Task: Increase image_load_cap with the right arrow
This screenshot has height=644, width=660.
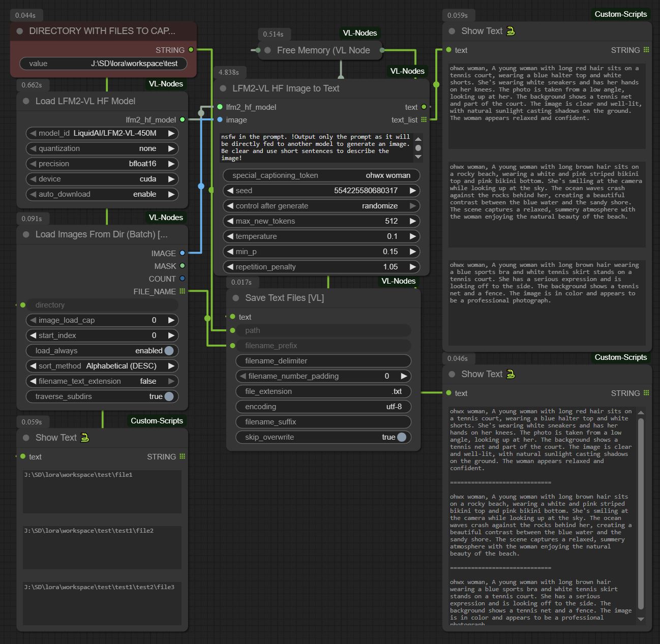Action: (171, 320)
